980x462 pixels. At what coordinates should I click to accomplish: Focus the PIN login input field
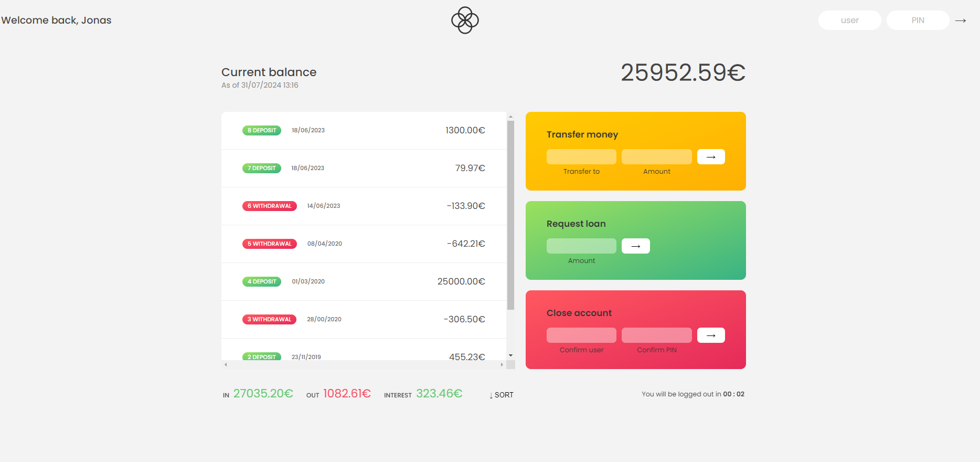(x=918, y=20)
